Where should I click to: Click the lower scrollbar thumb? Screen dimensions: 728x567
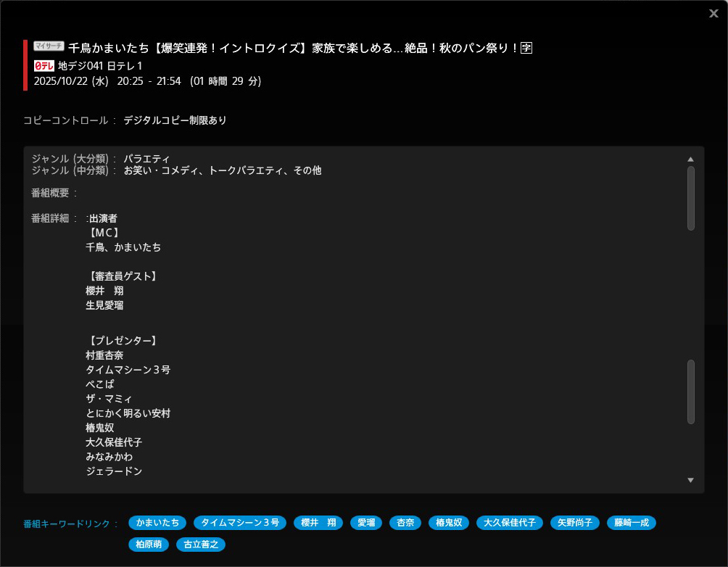point(691,392)
